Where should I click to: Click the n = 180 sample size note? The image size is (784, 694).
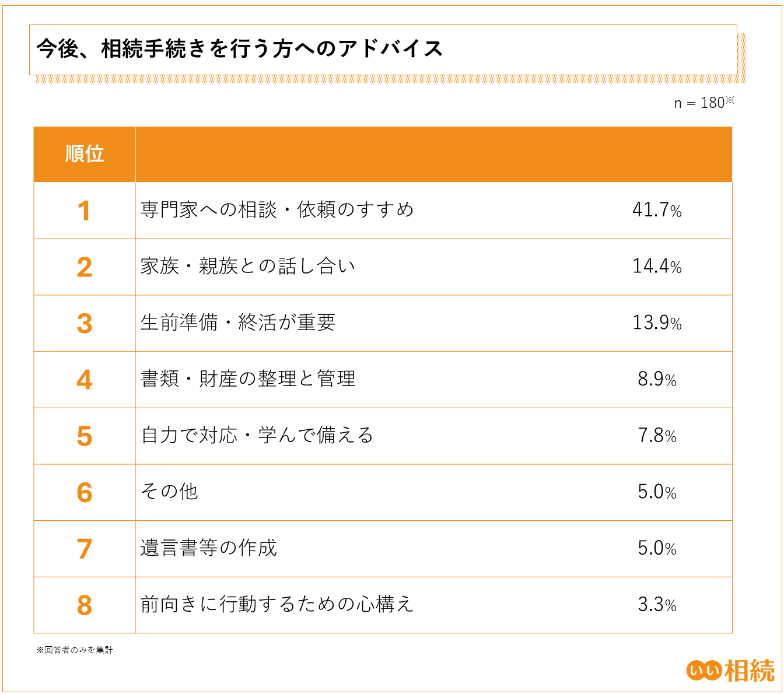coord(703,103)
